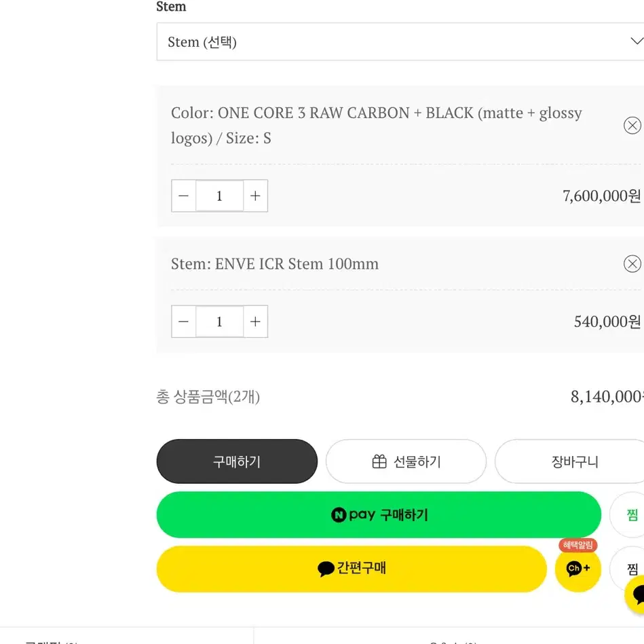Click the green N pay 구매하기 button
644x644 pixels.
point(379,514)
